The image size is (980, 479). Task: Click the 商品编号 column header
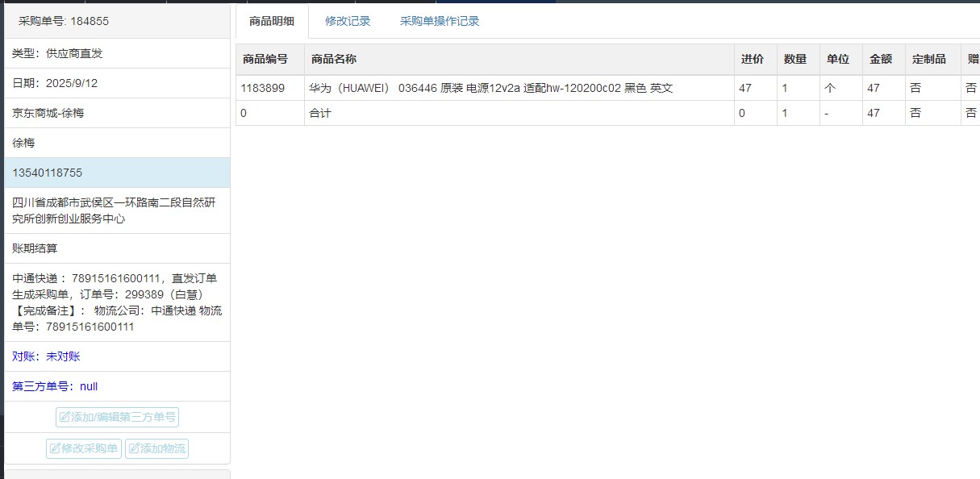[265, 59]
